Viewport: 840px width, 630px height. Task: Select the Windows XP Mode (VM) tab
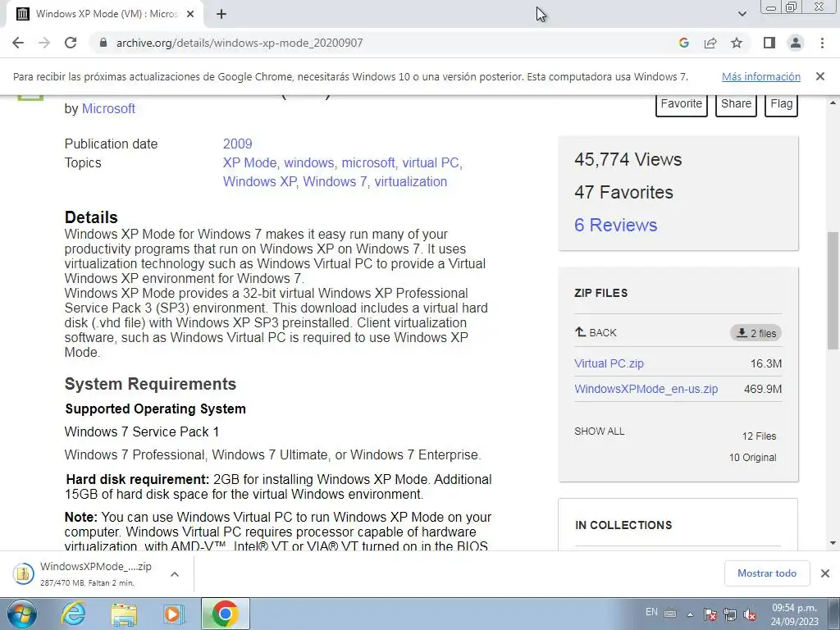pyautogui.click(x=104, y=15)
